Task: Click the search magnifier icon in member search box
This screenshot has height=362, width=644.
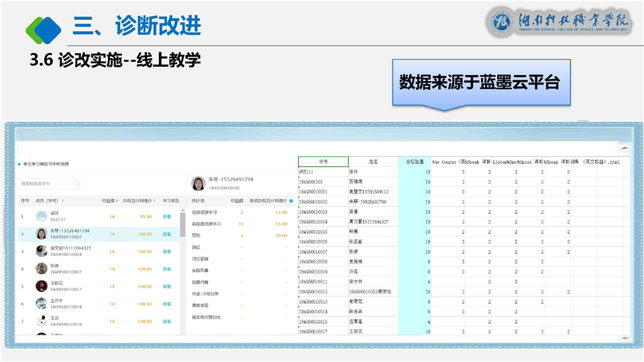Action: 78,184
